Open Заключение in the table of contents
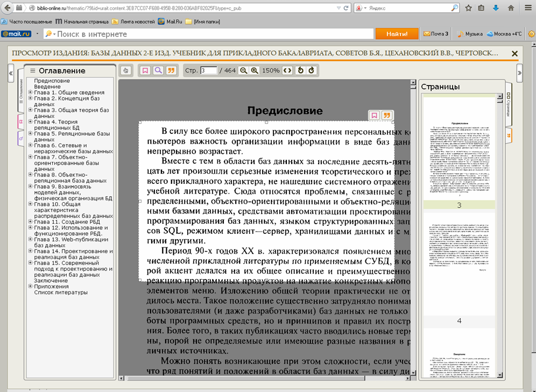Screen dimensions: 536x392 51,280
